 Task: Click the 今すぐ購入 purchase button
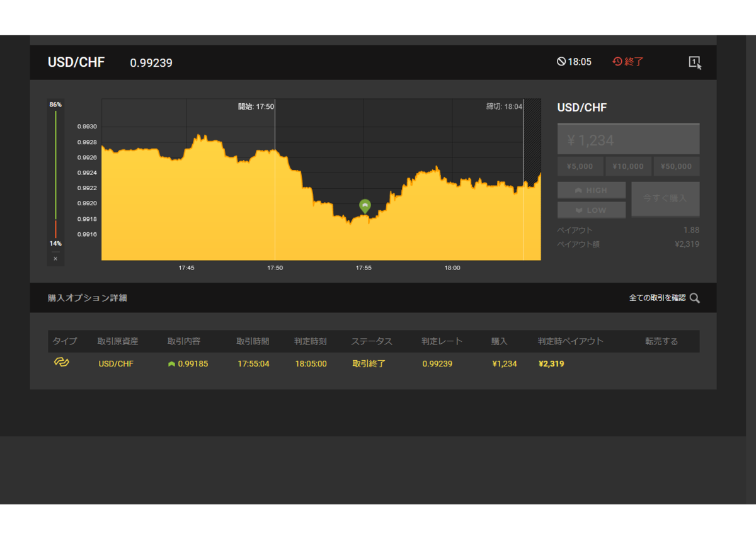pos(665,199)
